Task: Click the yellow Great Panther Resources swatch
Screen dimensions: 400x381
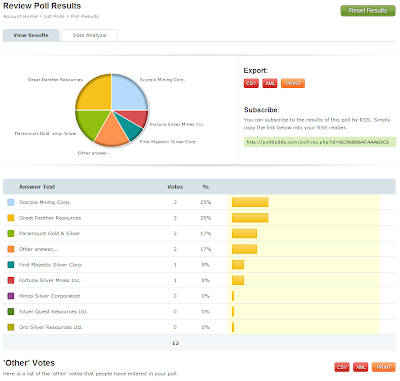Action: pyautogui.click(x=11, y=218)
